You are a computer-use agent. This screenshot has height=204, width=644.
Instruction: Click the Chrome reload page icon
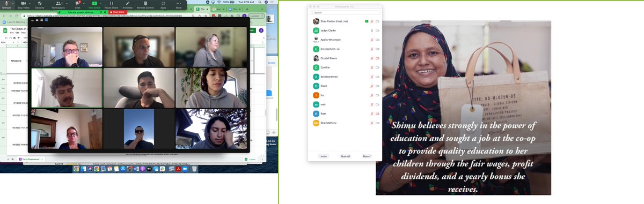pyautogui.click(x=17, y=16)
